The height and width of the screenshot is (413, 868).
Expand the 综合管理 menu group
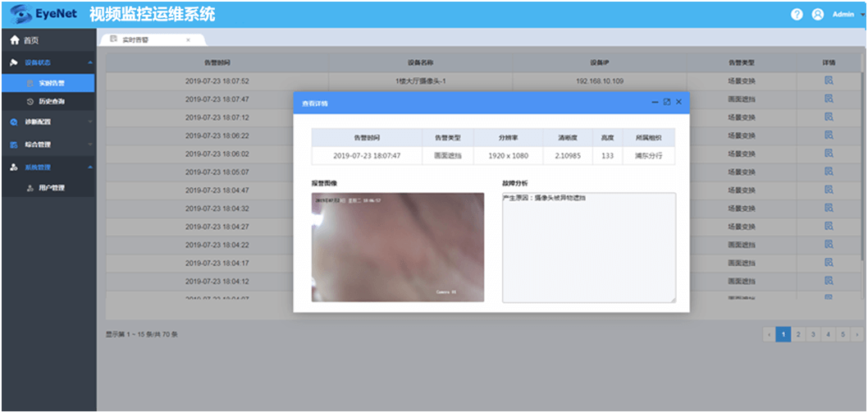coord(48,145)
